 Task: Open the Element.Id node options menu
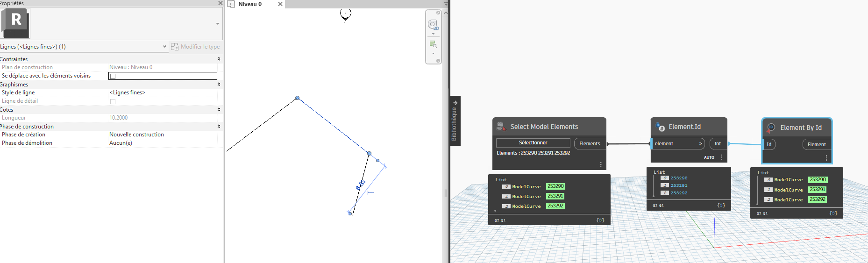(x=722, y=157)
